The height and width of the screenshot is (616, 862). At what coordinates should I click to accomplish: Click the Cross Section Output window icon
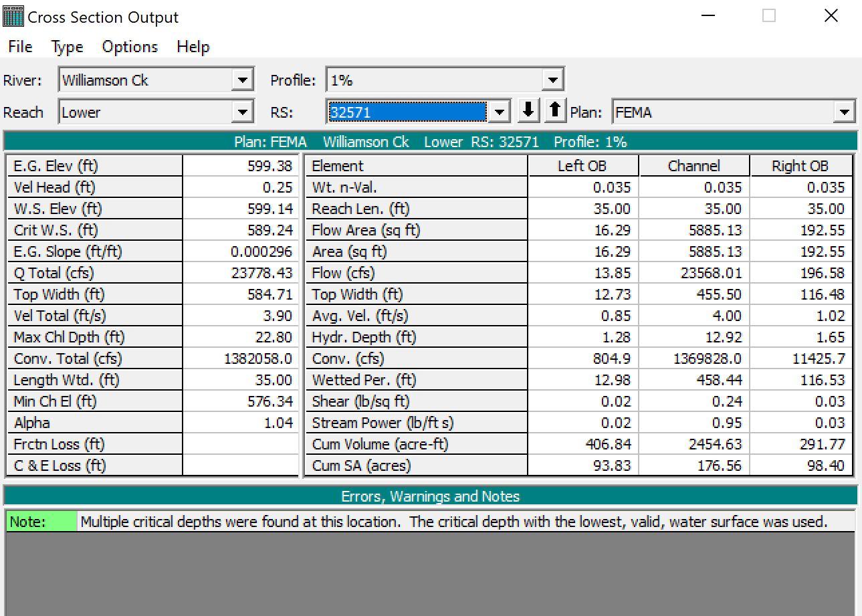[13, 17]
